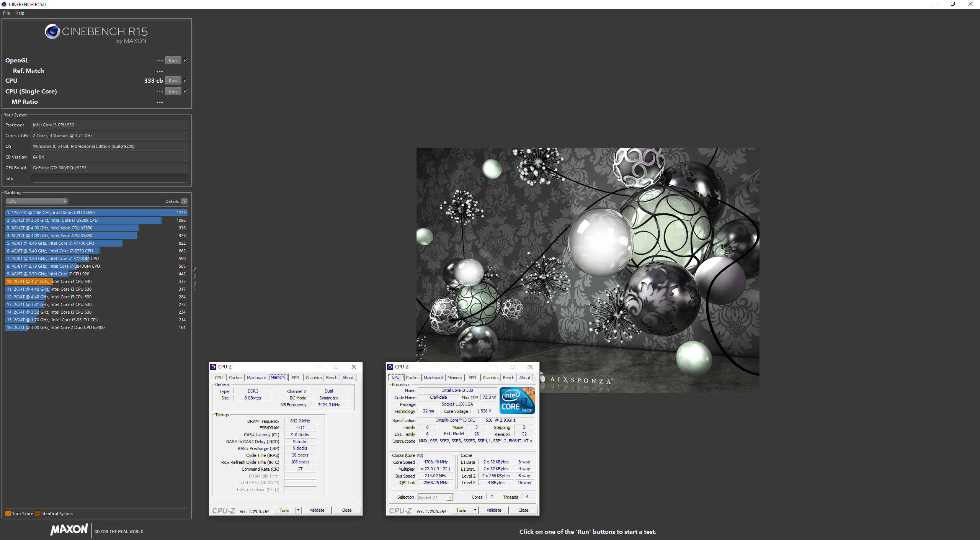The height and width of the screenshot is (540, 980).
Task: Click the CPU-Z icon in Memory window titlebar
Action: 214,367
